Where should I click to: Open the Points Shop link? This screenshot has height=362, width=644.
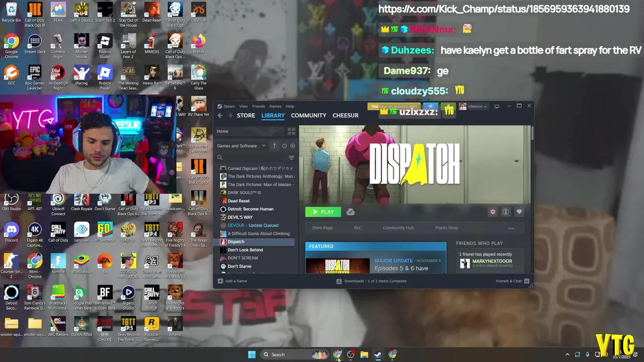446,228
